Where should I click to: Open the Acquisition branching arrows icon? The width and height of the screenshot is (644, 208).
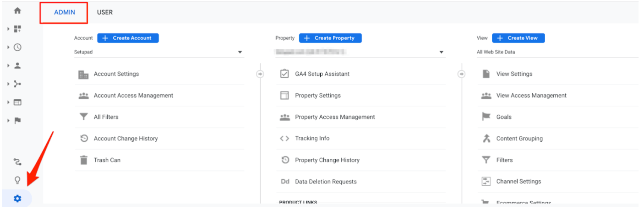tap(18, 84)
